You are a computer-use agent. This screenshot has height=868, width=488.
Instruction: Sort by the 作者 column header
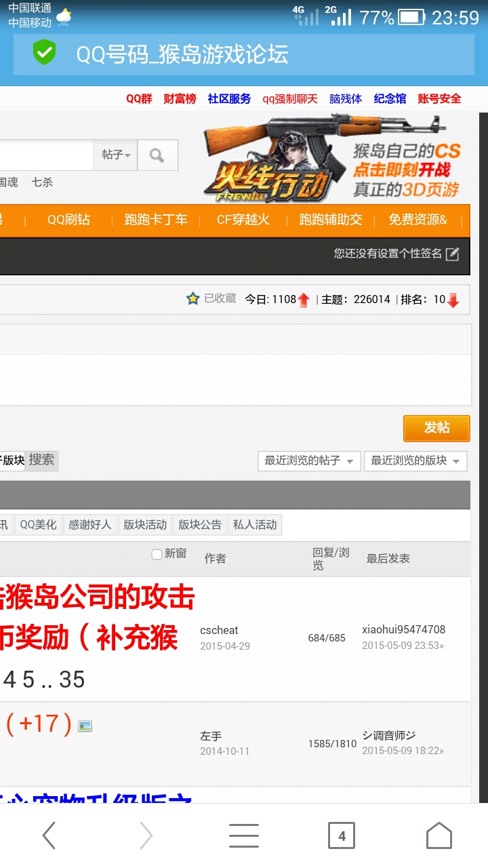point(216,559)
